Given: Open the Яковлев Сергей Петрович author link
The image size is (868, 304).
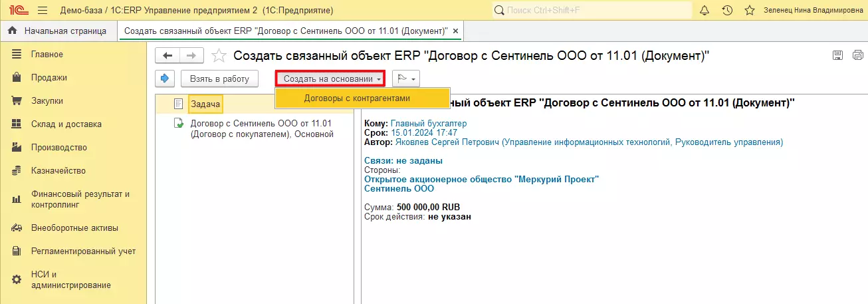Looking at the screenshot, I should tap(589, 142).
